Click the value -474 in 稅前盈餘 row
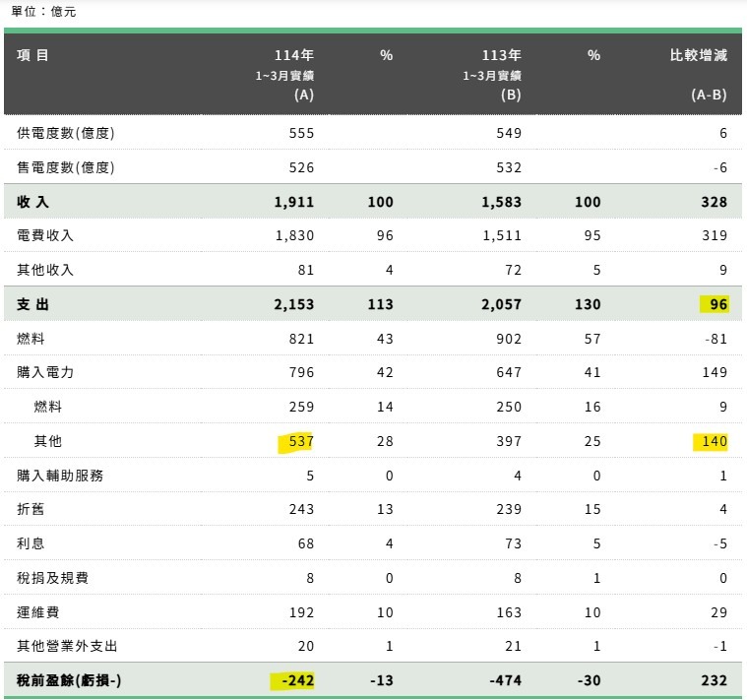The width and height of the screenshot is (747, 700). pos(506,680)
